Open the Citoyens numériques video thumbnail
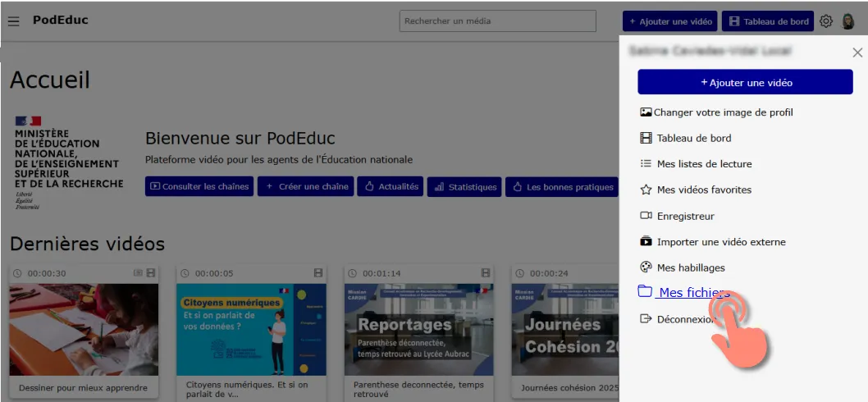 pos(251,329)
